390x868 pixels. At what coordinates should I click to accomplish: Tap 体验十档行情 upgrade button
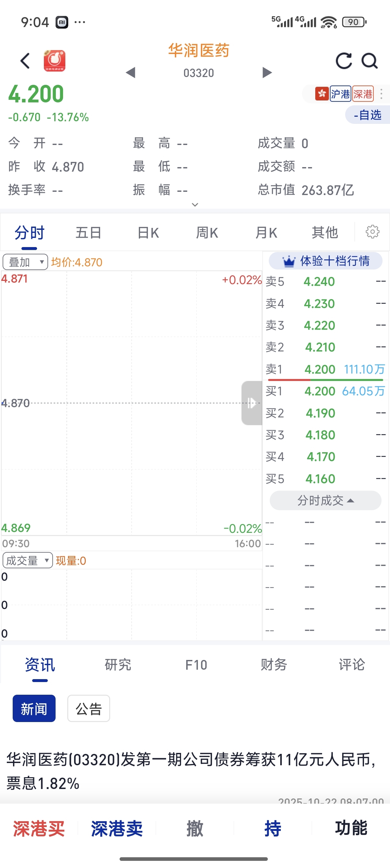click(x=325, y=261)
